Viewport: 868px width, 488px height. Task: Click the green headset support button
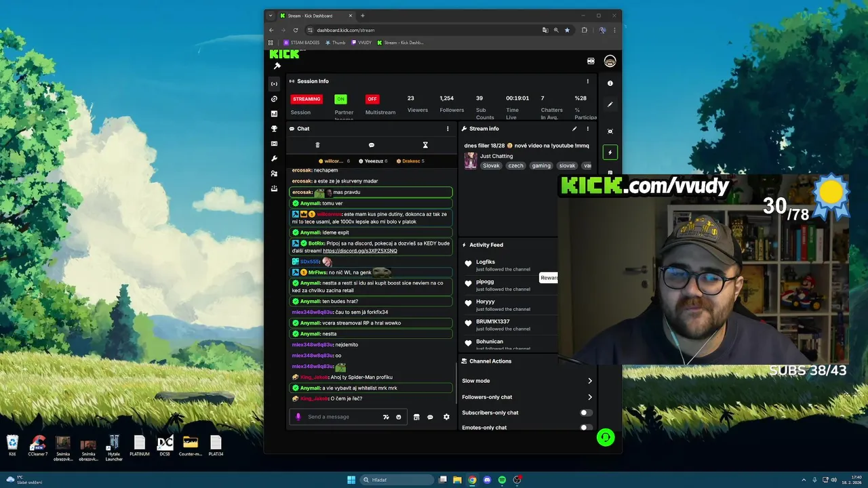click(x=606, y=437)
